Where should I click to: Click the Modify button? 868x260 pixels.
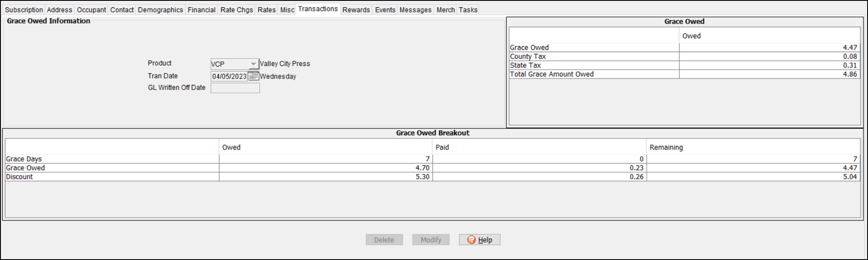pos(430,240)
